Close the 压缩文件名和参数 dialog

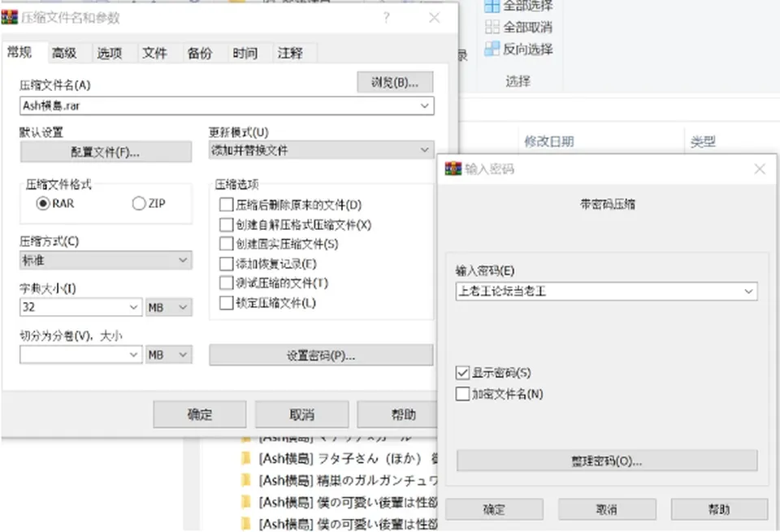pos(434,18)
